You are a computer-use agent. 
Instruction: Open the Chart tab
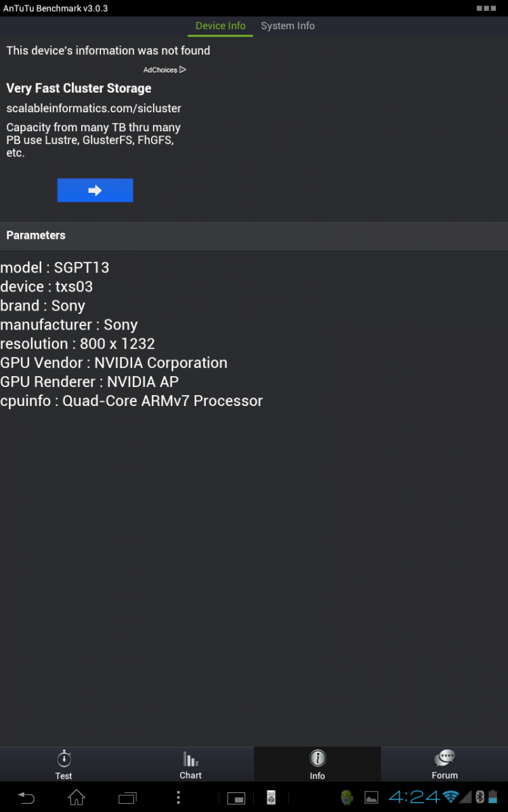(x=190, y=764)
